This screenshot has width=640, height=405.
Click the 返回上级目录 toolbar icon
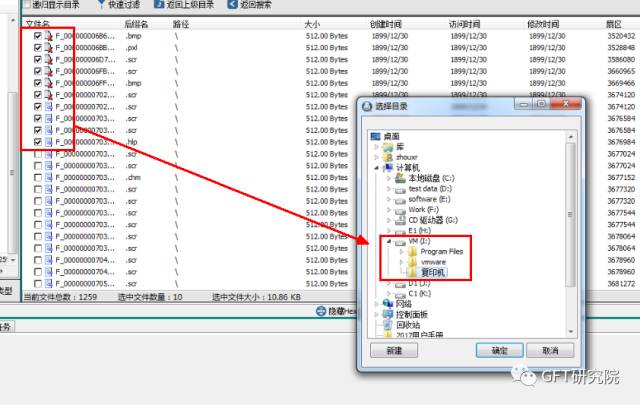coord(159,5)
